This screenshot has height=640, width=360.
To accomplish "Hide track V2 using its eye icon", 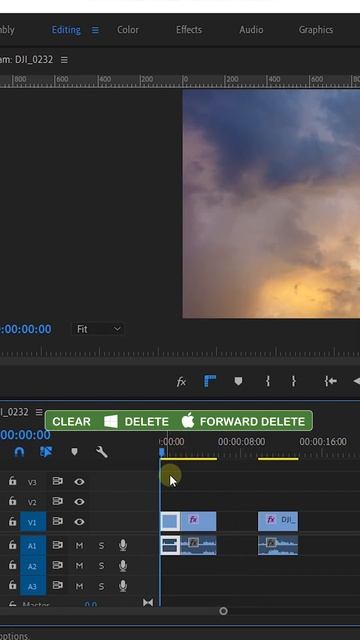I will (x=79, y=501).
